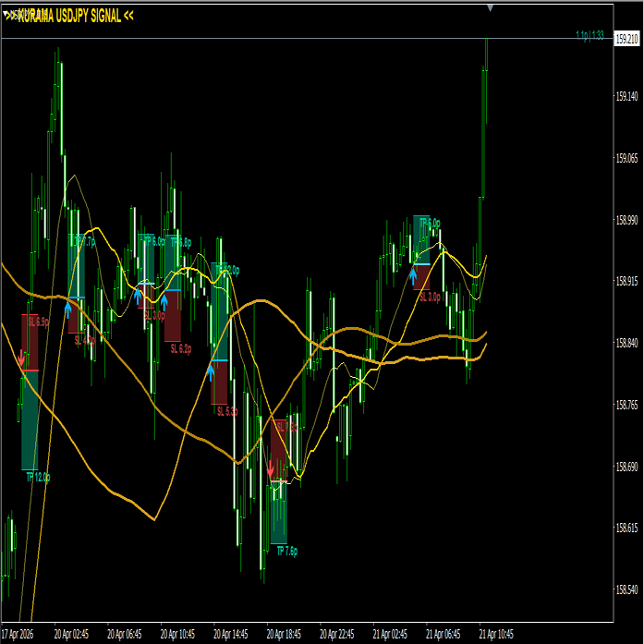The image size is (644, 644).
Task: Select the KURAMA USDJPY SIGNAL title label
Action: [69, 16]
